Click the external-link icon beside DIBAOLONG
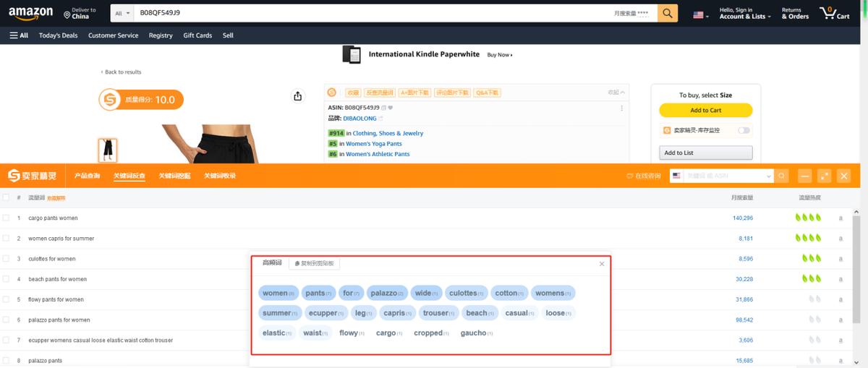Image resolution: width=868 pixels, height=368 pixels. [381, 119]
